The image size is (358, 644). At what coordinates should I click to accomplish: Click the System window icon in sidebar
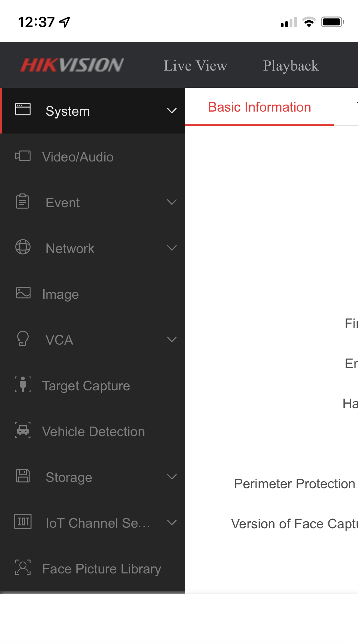[23, 109]
